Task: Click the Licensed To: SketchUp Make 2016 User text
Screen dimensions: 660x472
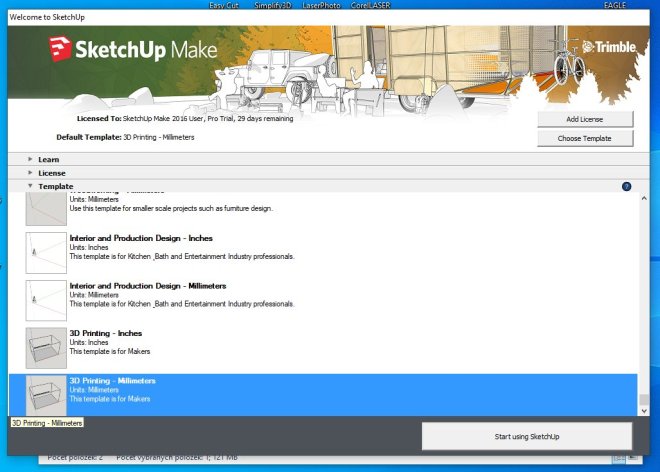Action: (x=185, y=119)
